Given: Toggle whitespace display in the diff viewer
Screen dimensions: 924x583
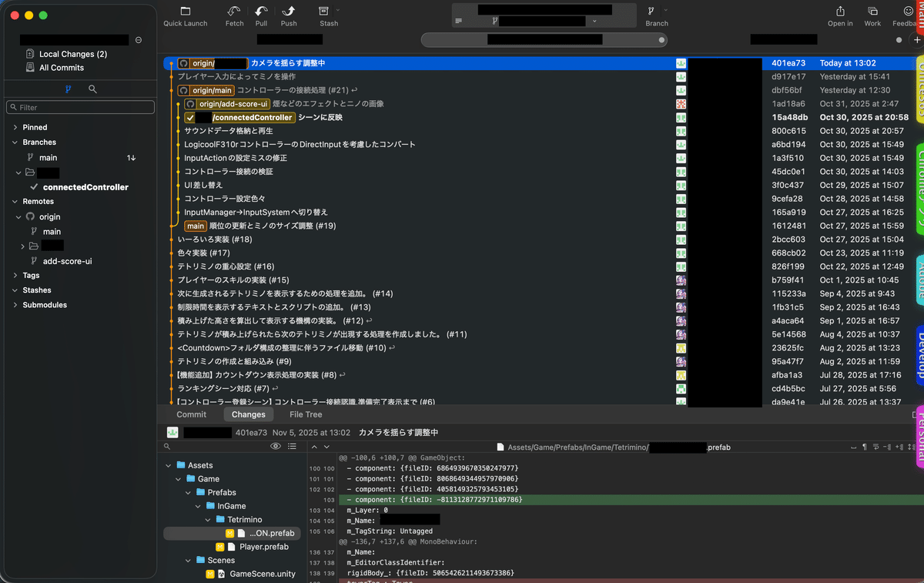Looking at the screenshot, I should [853, 448].
